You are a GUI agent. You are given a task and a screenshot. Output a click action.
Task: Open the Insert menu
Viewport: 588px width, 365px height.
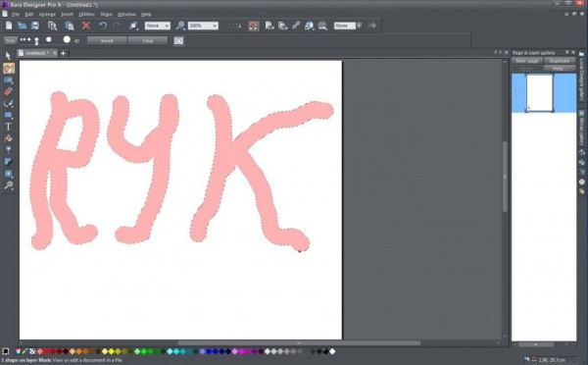tap(67, 15)
